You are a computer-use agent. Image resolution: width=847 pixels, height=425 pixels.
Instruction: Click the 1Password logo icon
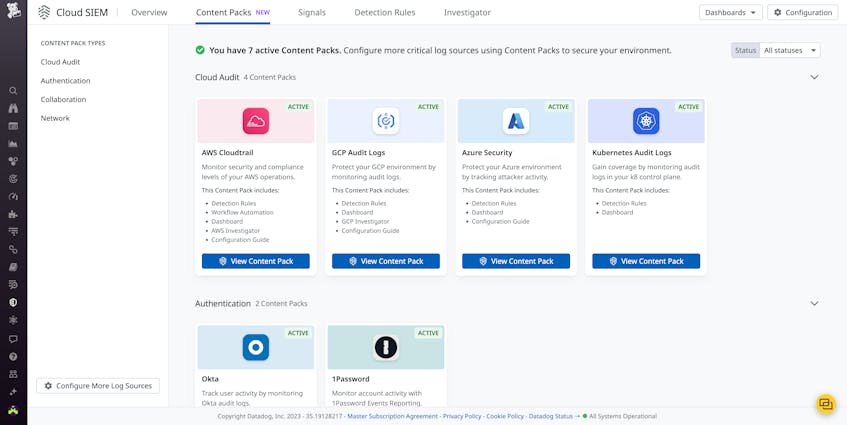386,347
